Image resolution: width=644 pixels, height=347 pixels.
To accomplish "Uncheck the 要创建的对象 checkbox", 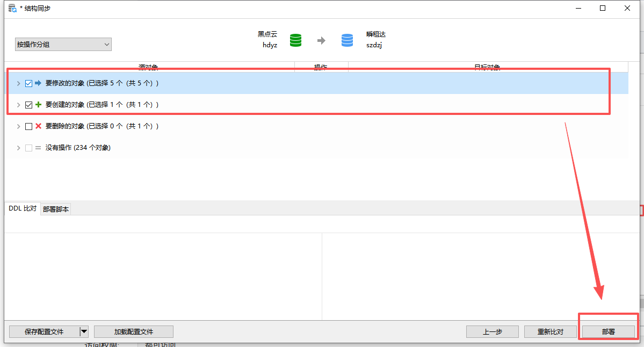I will pos(29,105).
